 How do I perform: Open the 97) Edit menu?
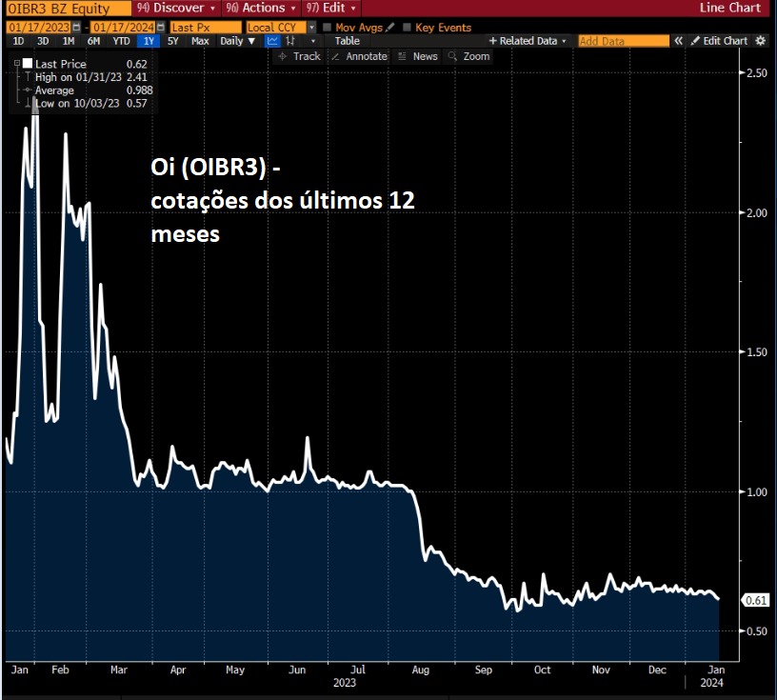click(x=330, y=8)
